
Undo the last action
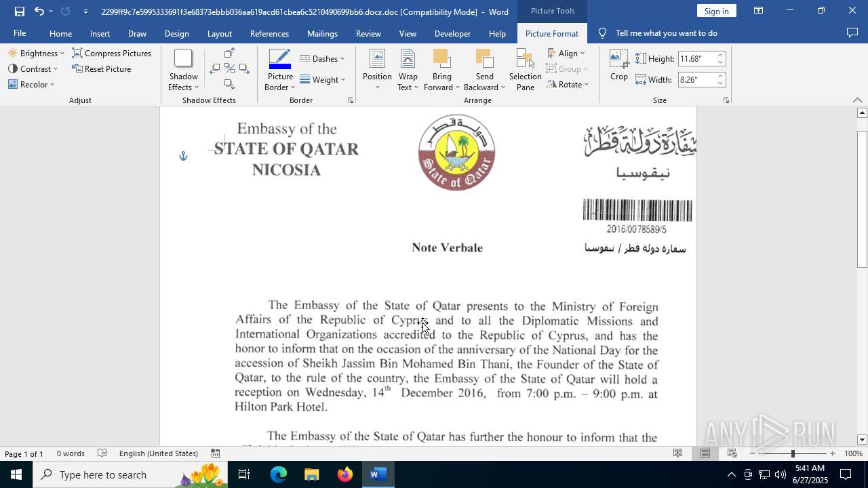pyautogui.click(x=39, y=12)
